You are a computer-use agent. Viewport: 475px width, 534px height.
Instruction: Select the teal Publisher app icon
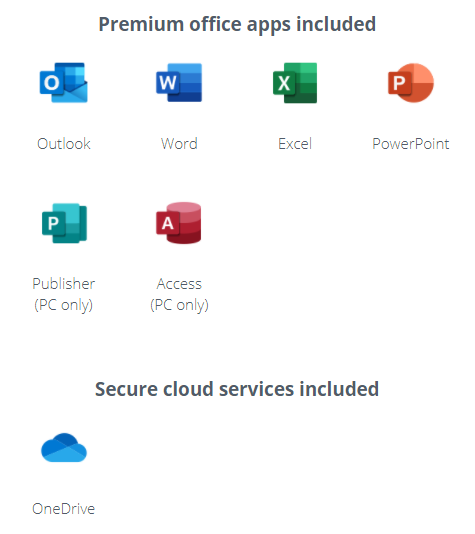[x=64, y=223]
